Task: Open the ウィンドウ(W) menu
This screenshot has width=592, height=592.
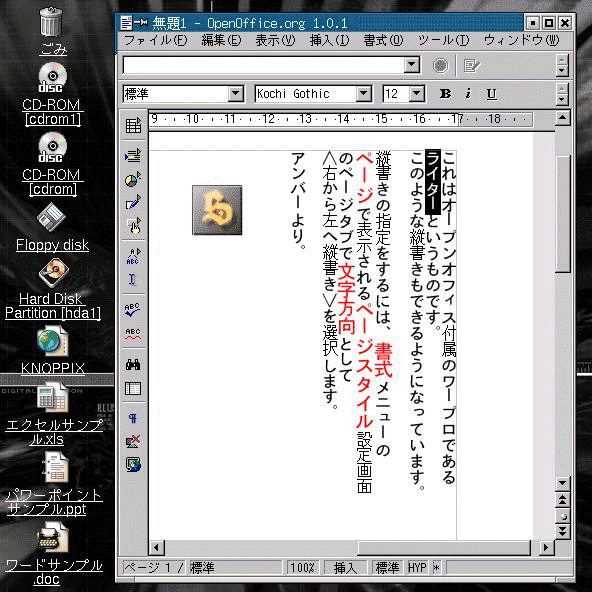Action: coord(521,40)
